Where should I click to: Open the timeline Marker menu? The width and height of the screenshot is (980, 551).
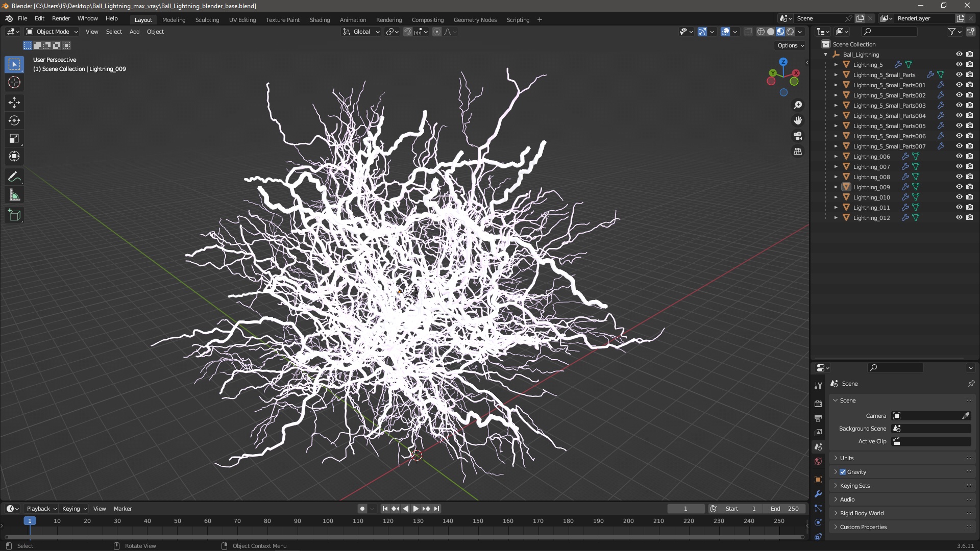coord(122,509)
